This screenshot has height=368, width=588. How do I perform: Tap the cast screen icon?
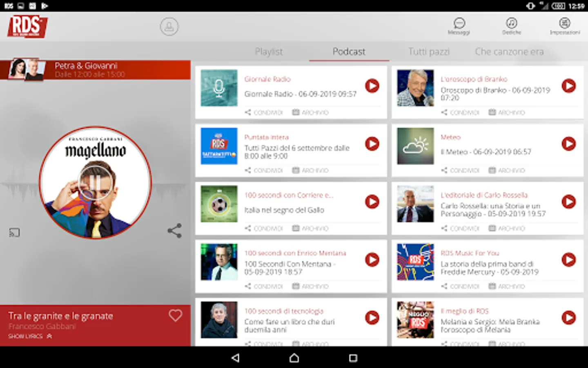point(15,233)
